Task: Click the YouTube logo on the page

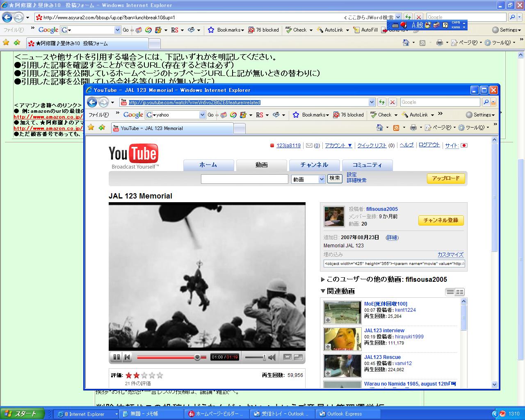Action: click(134, 156)
